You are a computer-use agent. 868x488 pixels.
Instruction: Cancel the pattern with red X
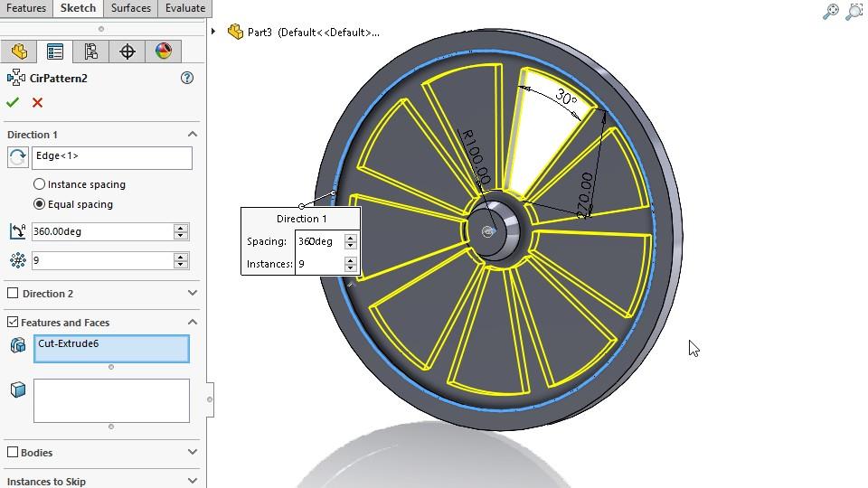37,102
